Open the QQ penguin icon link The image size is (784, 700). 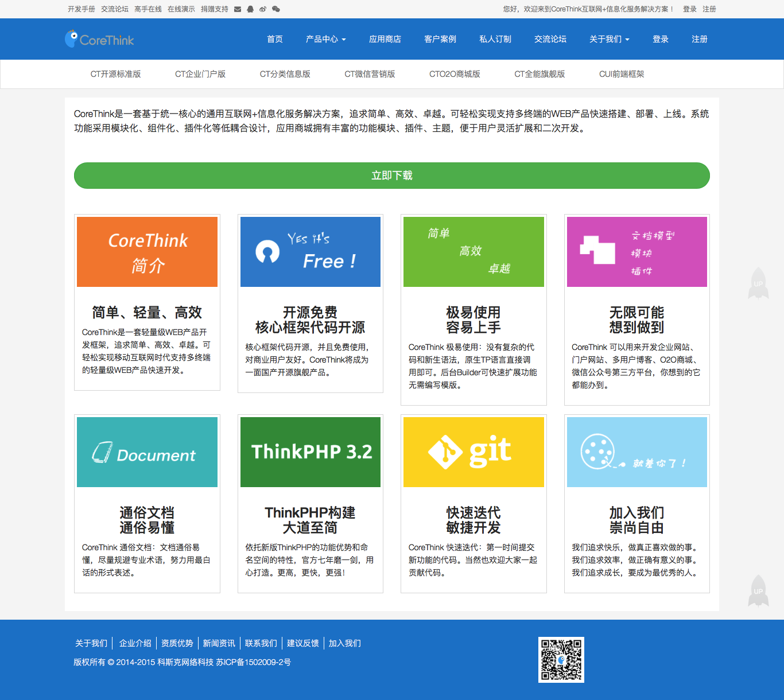tap(250, 9)
